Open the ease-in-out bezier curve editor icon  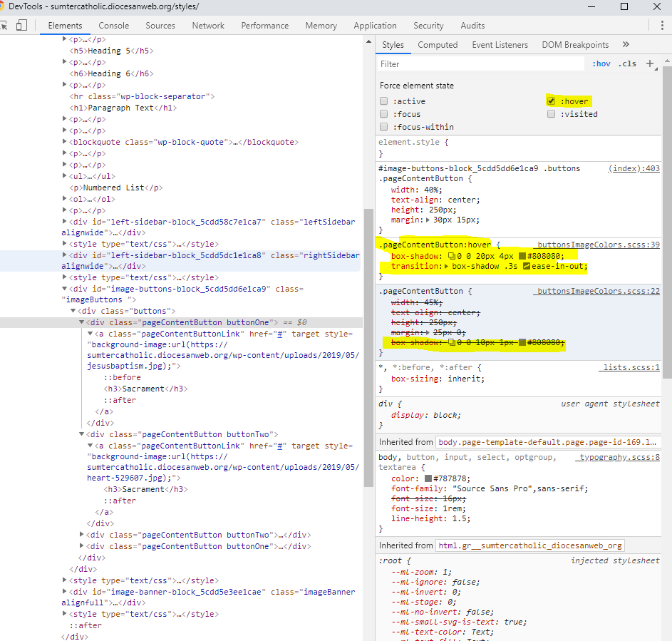pyautogui.click(x=527, y=267)
